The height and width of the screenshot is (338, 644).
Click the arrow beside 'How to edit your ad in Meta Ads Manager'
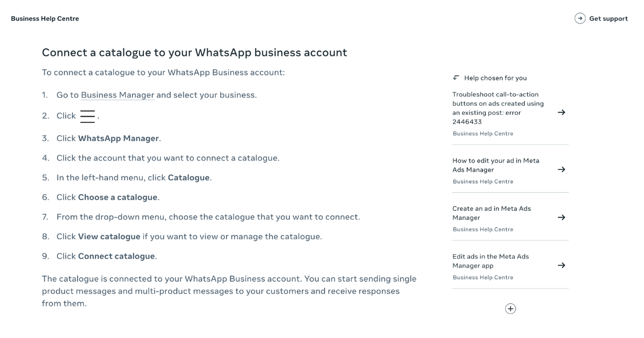(561, 169)
